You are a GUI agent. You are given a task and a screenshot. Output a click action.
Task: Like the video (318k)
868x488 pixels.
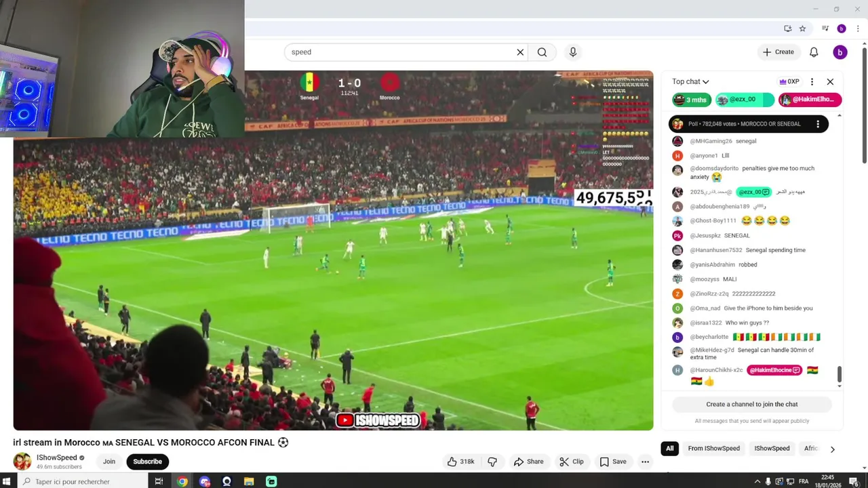pyautogui.click(x=460, y=462)
